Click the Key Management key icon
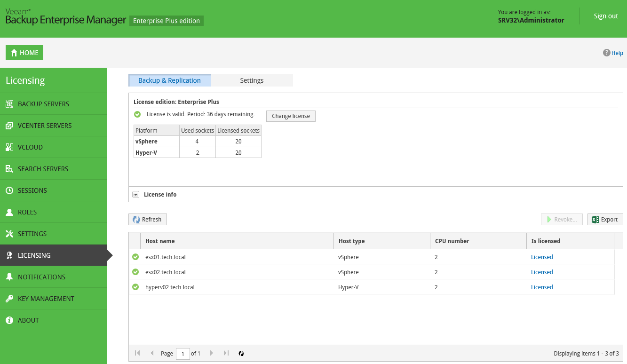This screenshot has height=364, width=627. [x=9, y=299]
